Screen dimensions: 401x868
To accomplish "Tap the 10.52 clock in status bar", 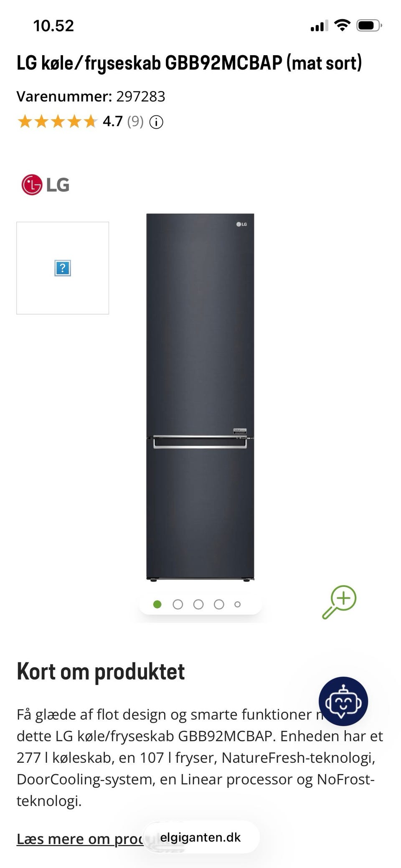I will point(53,26).
